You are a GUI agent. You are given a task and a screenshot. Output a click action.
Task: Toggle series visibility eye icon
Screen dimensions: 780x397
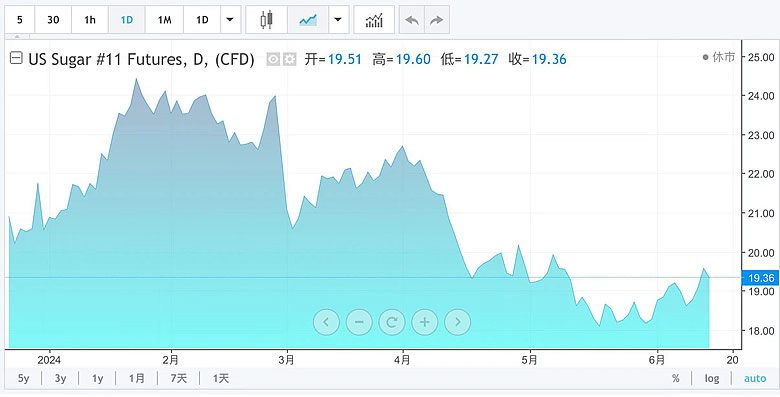[x=273, y=60]
